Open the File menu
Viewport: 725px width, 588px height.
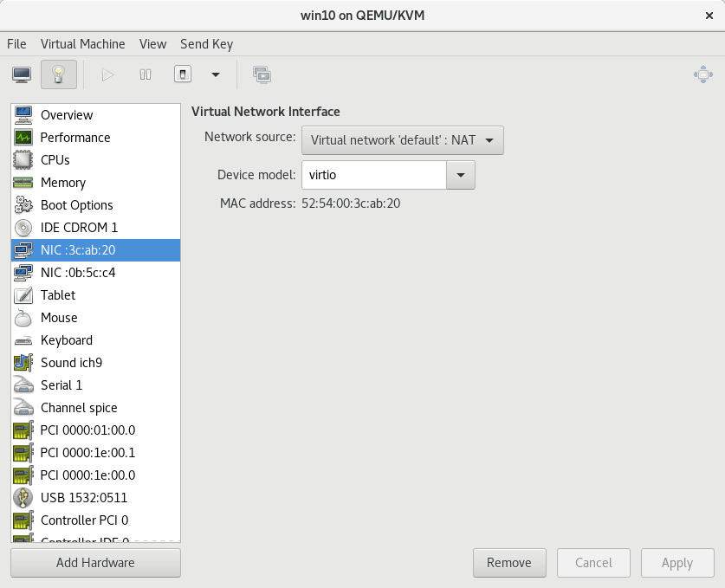point(16,44)
